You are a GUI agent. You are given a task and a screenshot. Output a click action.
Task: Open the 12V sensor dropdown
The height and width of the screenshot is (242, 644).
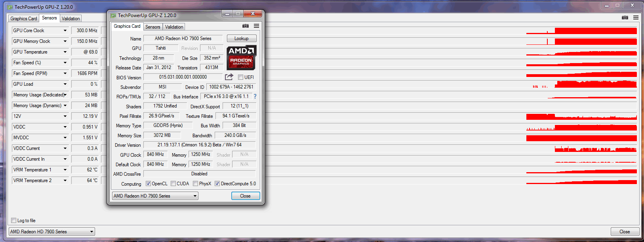65,116
